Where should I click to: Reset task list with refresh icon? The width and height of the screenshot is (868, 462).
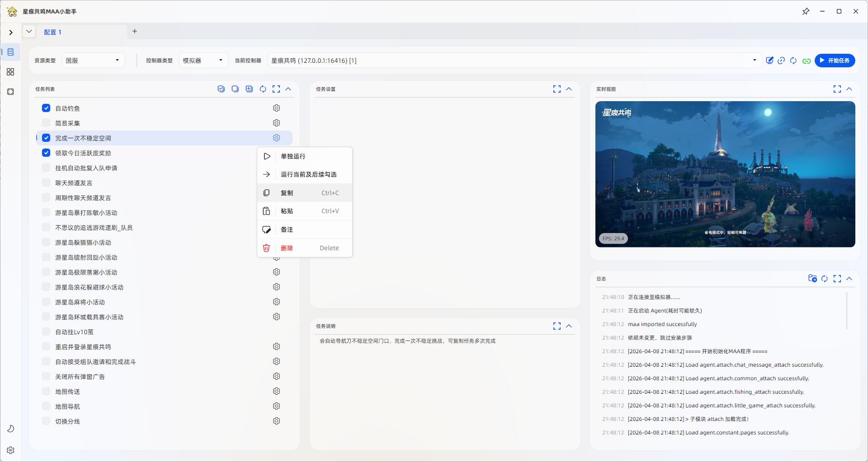click(x=263, y=89)
